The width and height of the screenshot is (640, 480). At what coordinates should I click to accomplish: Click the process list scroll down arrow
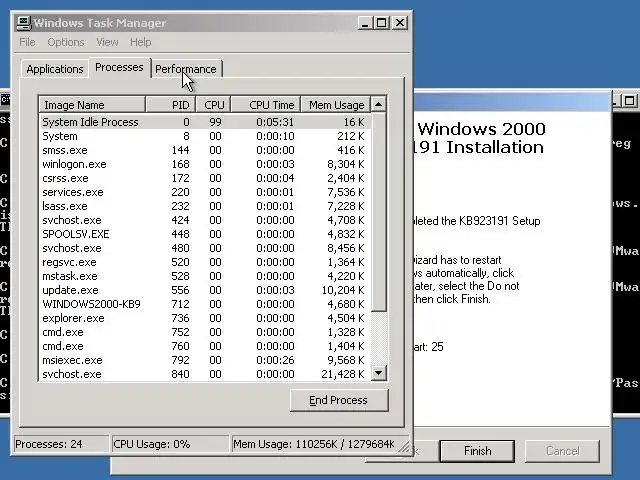pyautogui.click(x=378, y=373)
